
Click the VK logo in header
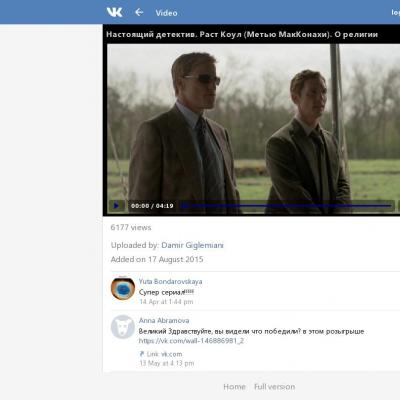tap(114, 12)
